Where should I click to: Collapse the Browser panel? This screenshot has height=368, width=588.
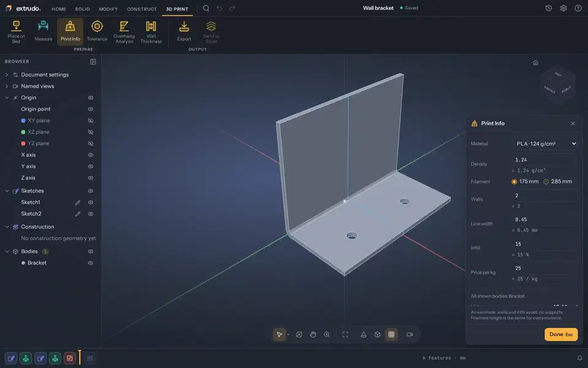pyautogui.click(x=93, y=61)
